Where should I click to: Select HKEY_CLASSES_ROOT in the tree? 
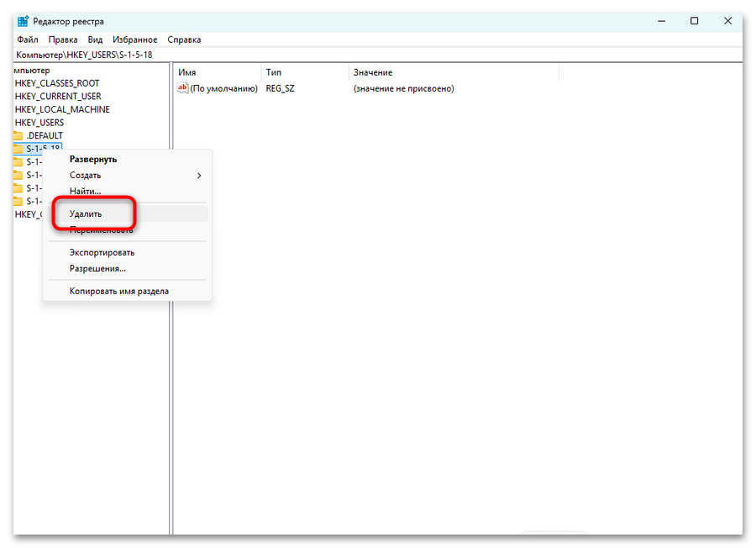[x=57, y=83]
